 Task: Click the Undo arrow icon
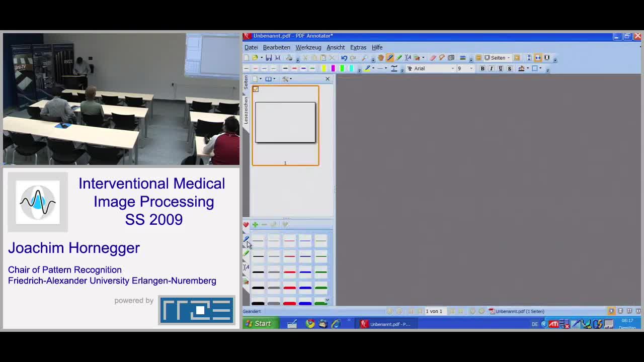pos(344,58)
